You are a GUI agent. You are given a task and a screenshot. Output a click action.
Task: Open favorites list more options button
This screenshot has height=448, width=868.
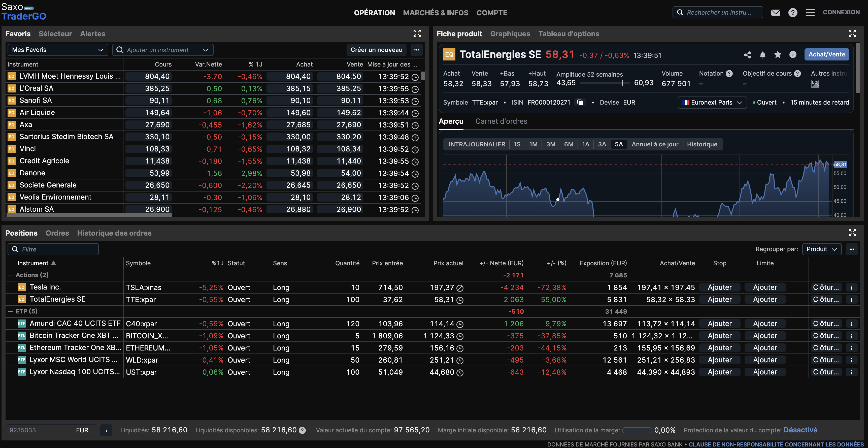click(x=416, y=50)
